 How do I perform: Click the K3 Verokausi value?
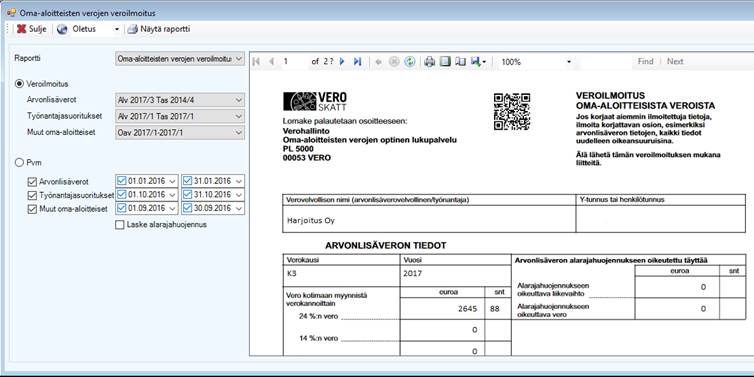click(x=291, y=273)
